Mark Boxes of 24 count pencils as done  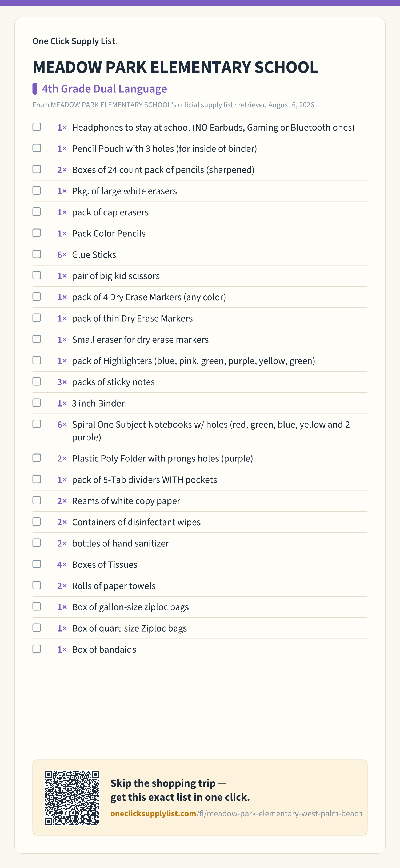pos(37,169)
